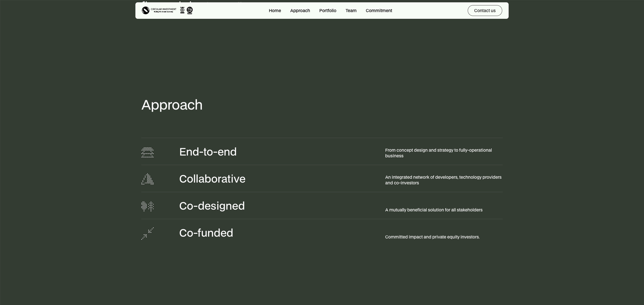Open the Portfolio nav item
The image size is (644, 305).
[327, 11]
